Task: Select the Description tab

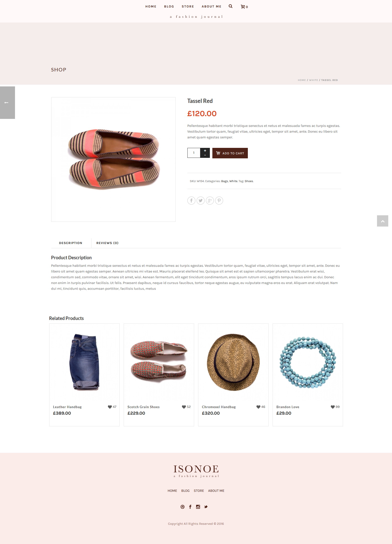Action: [x=71, y=243]
